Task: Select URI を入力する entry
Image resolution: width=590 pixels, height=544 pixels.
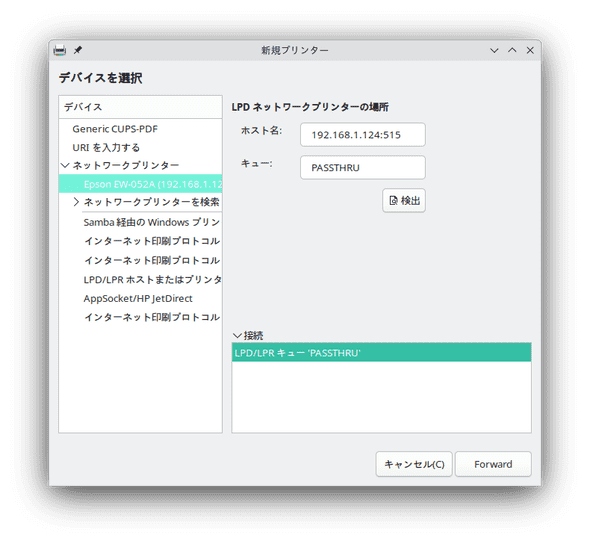Action: (x=140, y=147)
